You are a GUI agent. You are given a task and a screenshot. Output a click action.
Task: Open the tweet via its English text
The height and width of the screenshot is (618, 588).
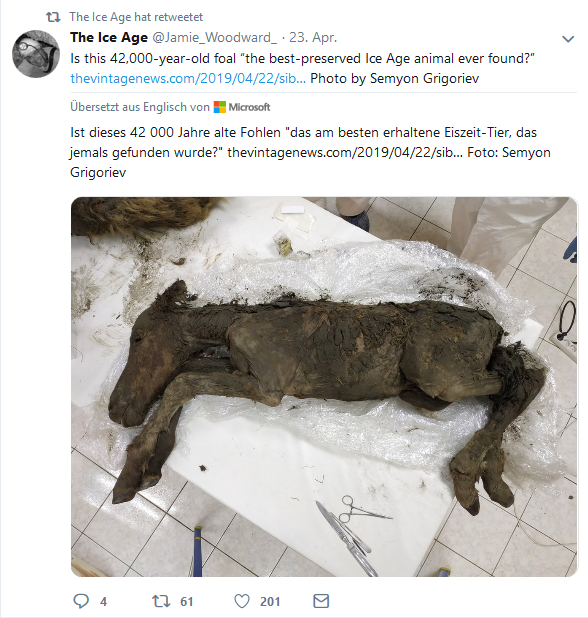click(x=302, y=58)
